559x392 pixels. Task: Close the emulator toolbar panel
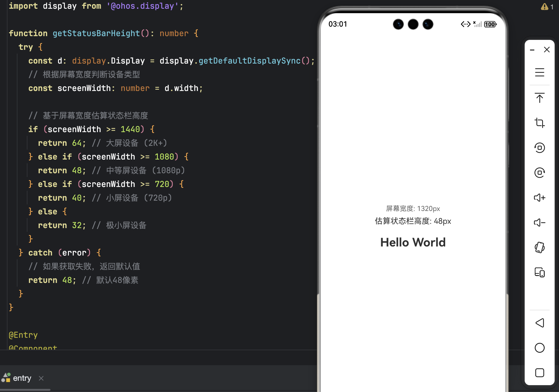(547, 50)
